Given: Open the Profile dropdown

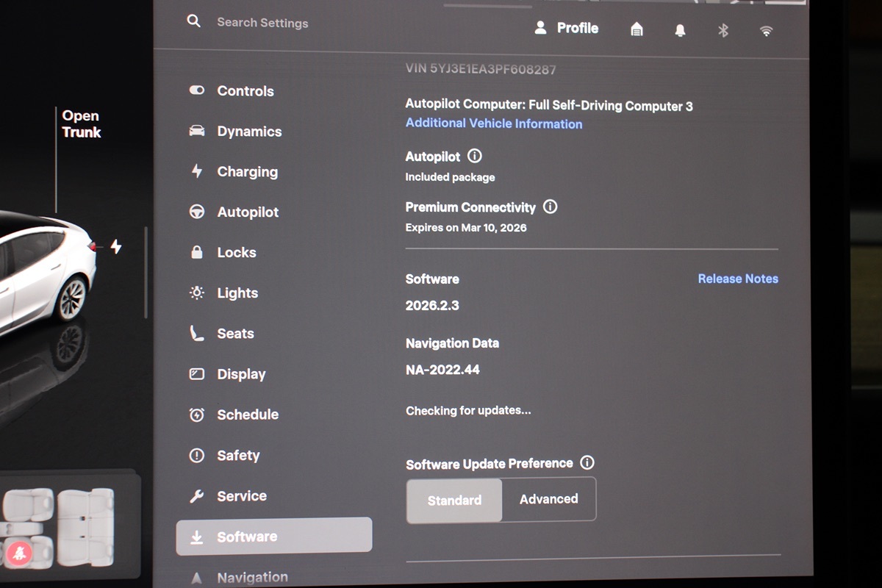Looking at the screenshot, I should (566, 28).
